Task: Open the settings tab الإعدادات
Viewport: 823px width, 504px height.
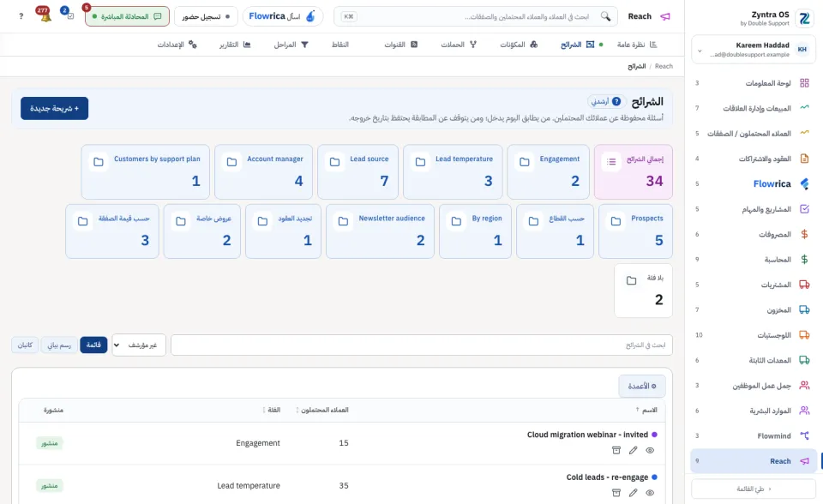Action: click(177, 45)
